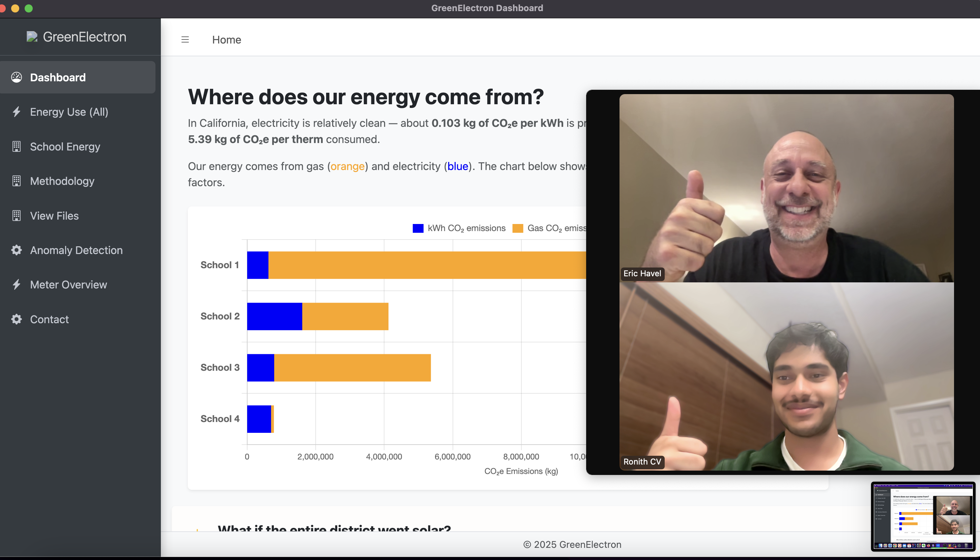This screenshot has width=980, height=560.
Task: Click Eric Havel's video tile
Action: pos(787,189)
